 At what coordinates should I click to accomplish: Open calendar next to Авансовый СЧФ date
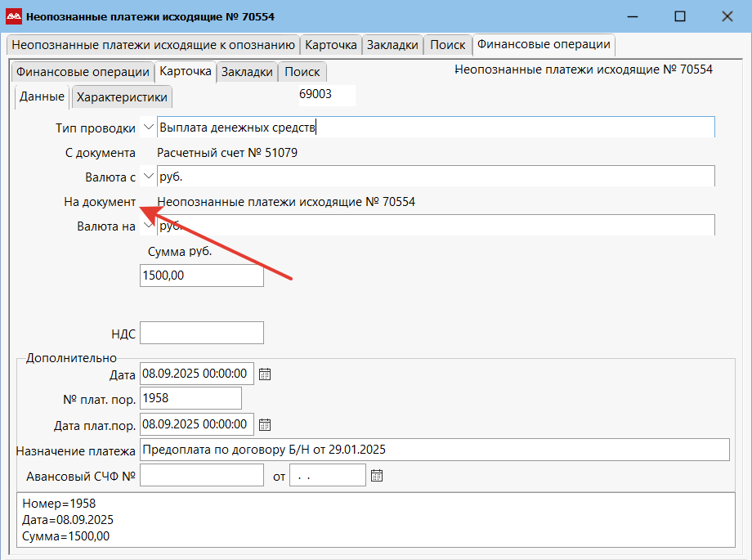tap(377, 475)
